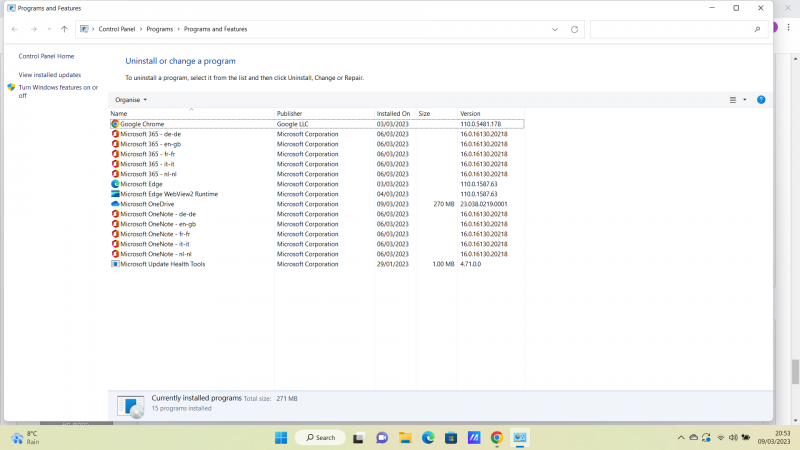Go back using the back arrow
This screenshot has width=800, height=450.
pyautogui.click(x=15, y=29)
